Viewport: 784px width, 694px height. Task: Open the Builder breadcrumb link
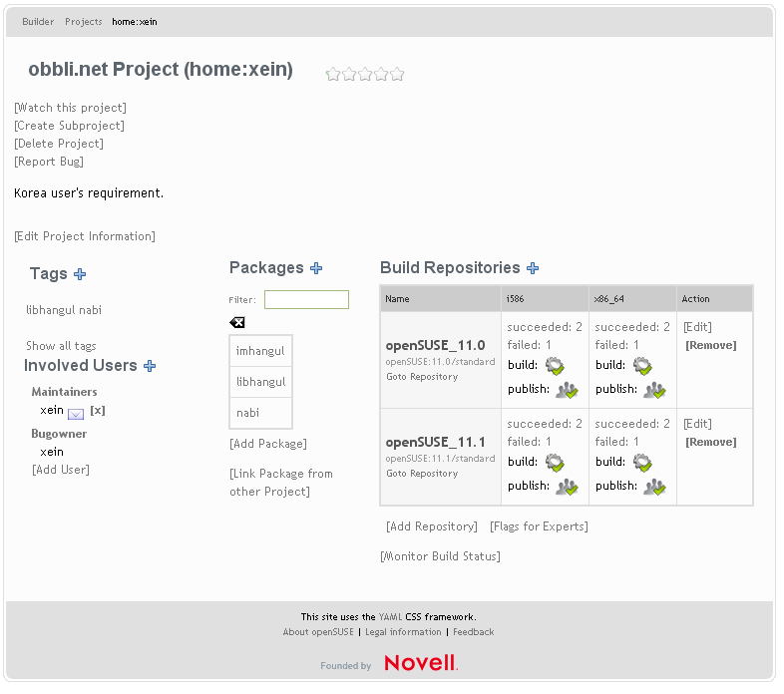point(38,22)
